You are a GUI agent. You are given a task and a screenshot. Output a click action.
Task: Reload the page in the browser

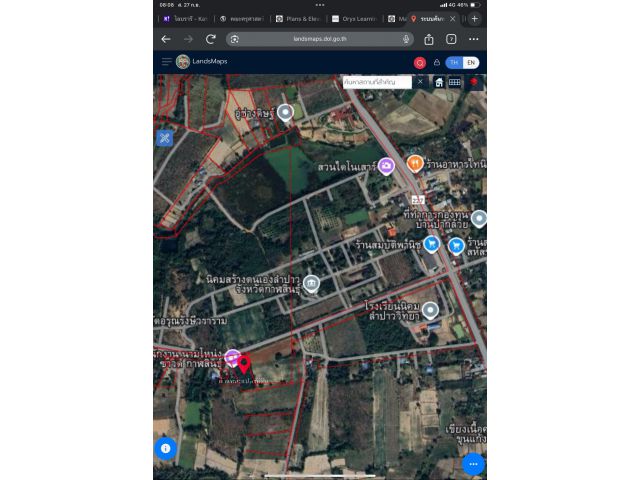click(211, 39)
